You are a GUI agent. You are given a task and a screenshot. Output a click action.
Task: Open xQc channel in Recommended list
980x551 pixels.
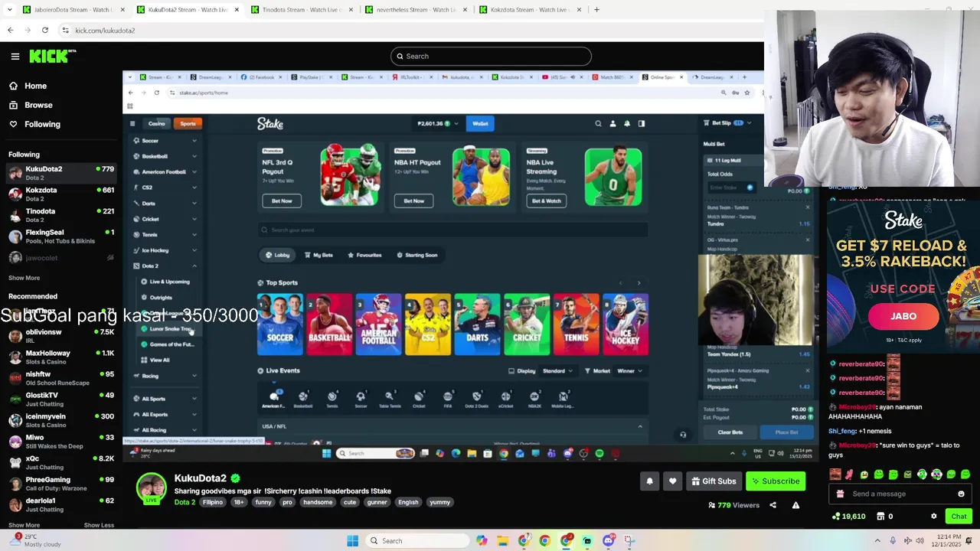[60, 462]
